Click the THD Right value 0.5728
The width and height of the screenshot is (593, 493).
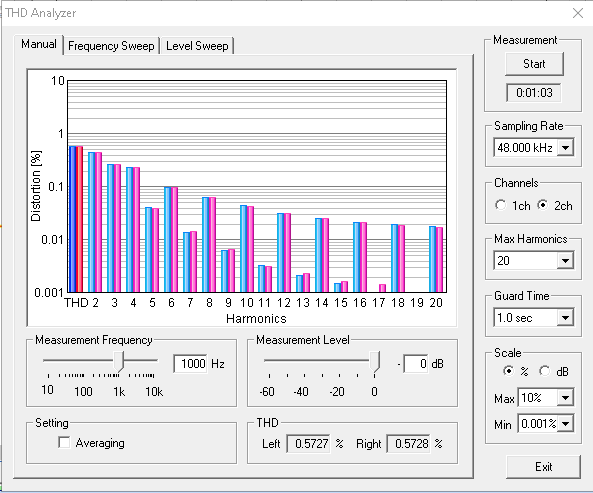coord(408,443)
